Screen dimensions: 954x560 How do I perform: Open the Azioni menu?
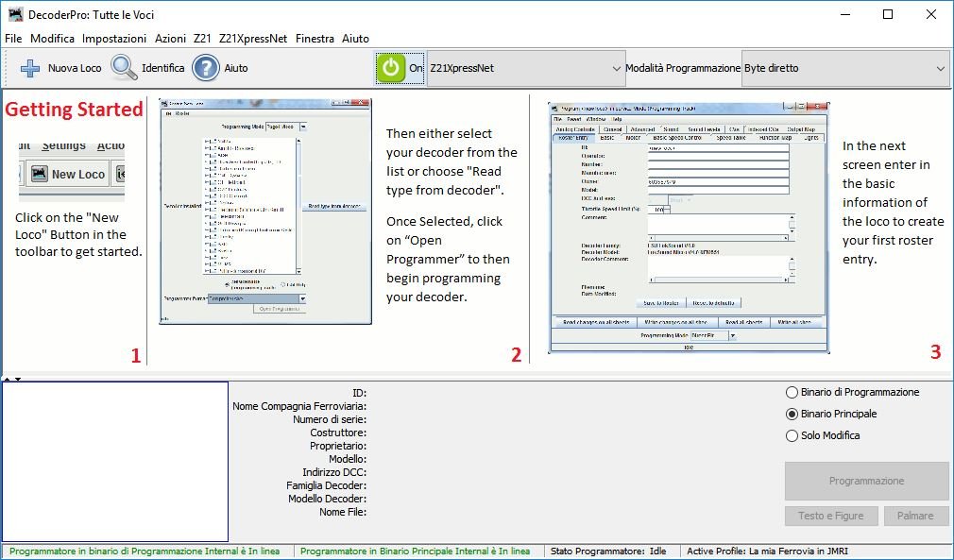point(170,39)
